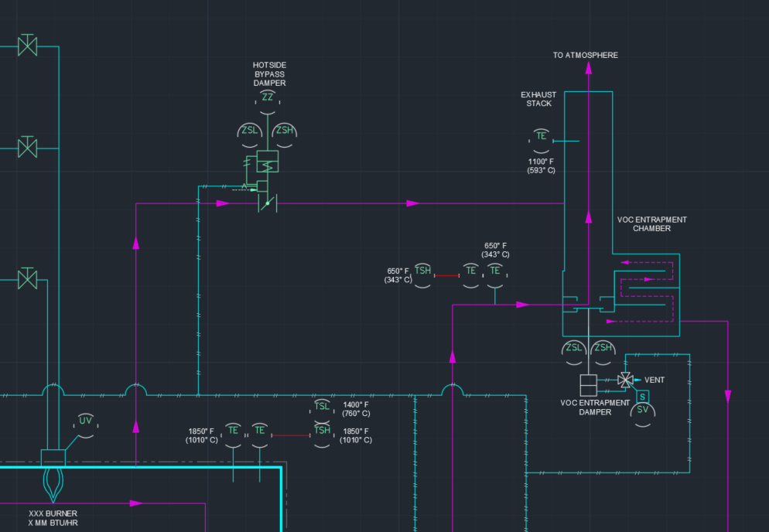The height and width of the screenshot is (532, 769).
Task: Pick the TE bubble red-linked to 650° TSH
Action: (x=471, y=275)
